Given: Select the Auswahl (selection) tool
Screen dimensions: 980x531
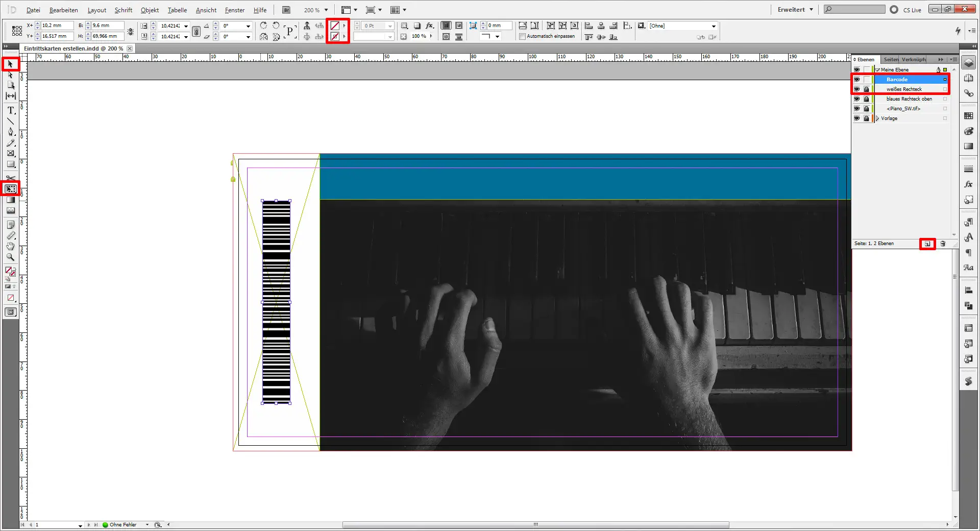Looking at the screenshot, I should coord(10,64).
